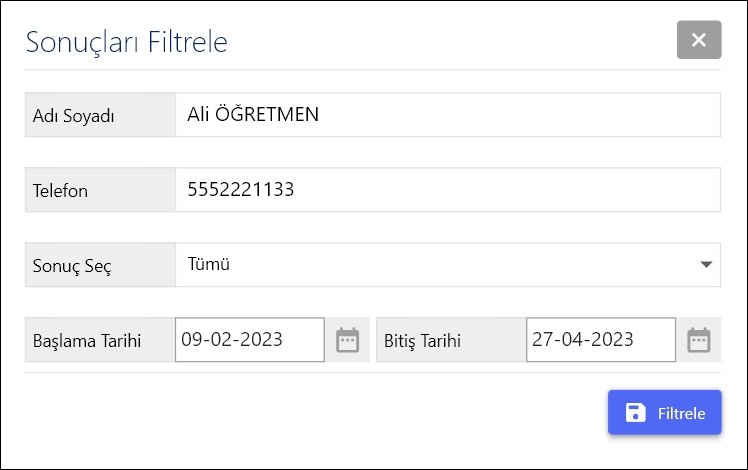The height and width of the screenshot is (470, 748).
Task: Click the floppy disk icon on Filtrele
Action: 635,413
